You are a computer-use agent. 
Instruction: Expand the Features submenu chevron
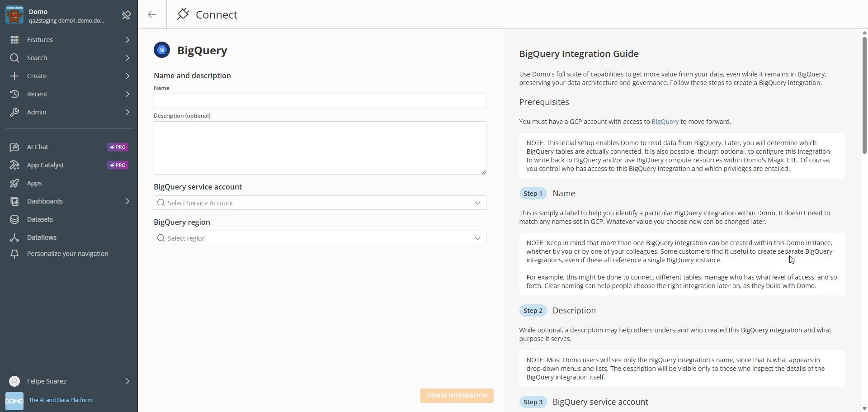click(127, 40)
